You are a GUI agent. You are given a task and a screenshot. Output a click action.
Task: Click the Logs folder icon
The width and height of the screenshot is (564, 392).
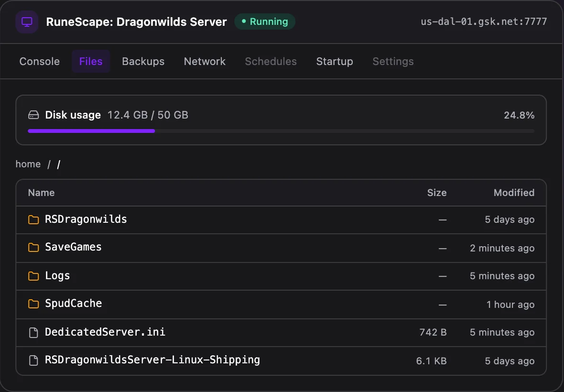click(33, 276)
